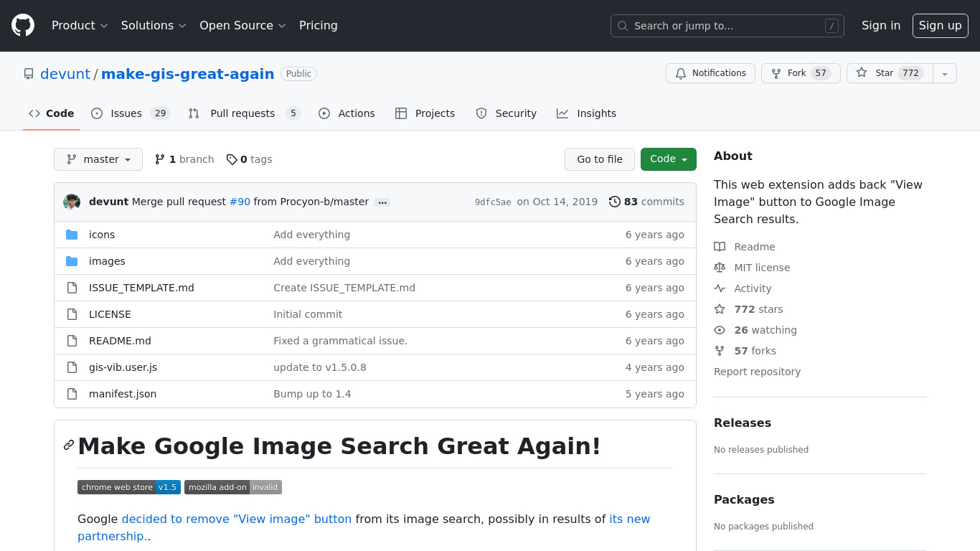The image size is (980, 551).
Task: Open the green Code dropdown button
Action: (669, 159)
